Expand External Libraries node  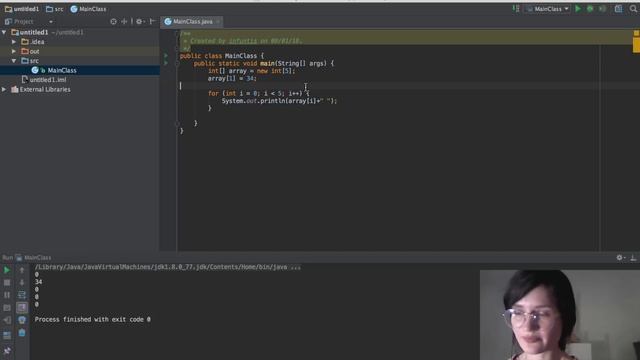pos(4,89)
